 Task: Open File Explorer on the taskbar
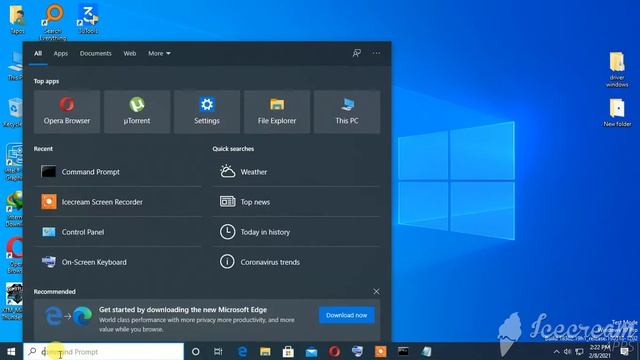click(265, 351)
